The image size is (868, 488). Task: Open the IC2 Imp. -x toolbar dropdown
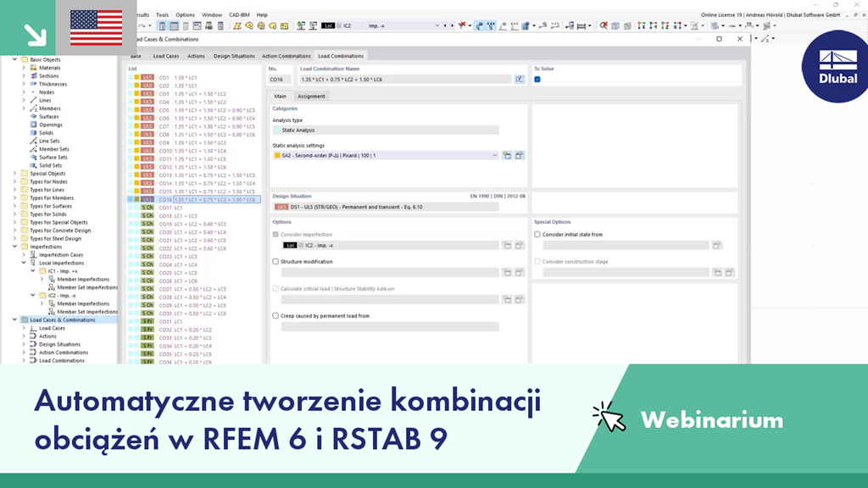click(437, 26)
